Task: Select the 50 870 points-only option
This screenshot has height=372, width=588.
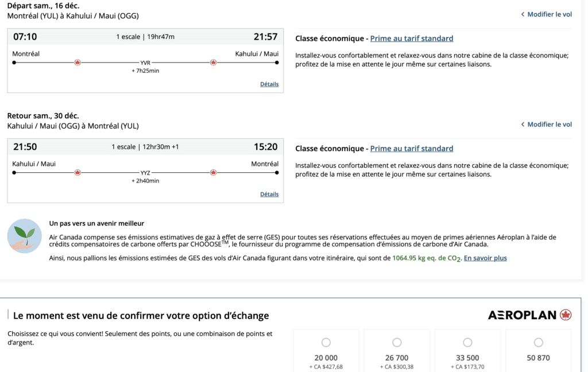Action: (x=538, y=343)
